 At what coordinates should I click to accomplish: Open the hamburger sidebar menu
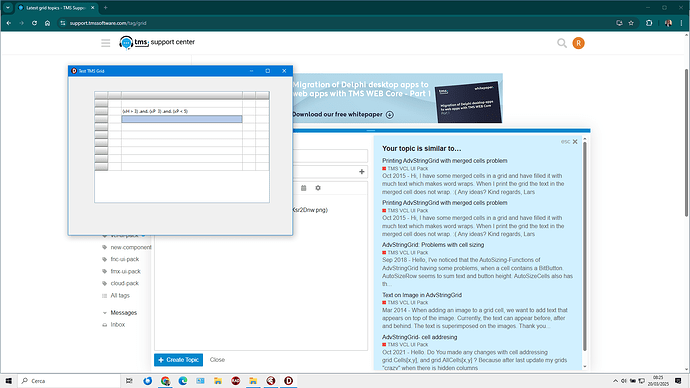(106, 43)
